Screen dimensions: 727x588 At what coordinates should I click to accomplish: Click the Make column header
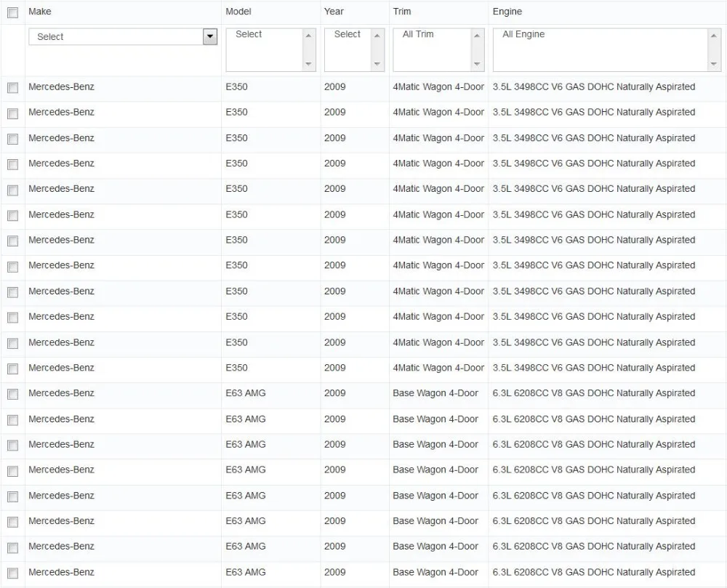tap(40, 12)
